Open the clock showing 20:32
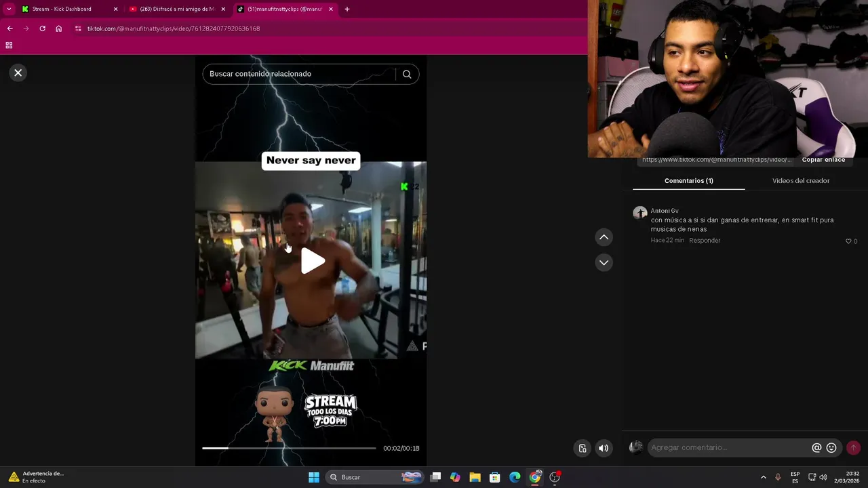 click(847, 477)
